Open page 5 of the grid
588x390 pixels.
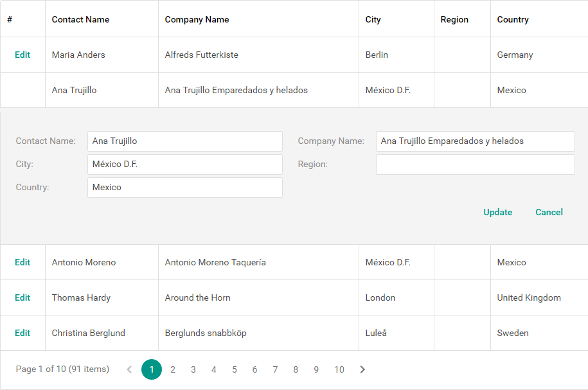(x=235, y=369)
